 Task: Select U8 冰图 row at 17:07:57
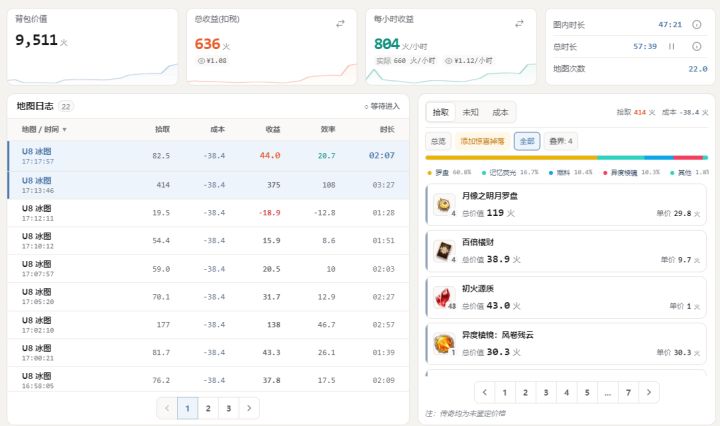click(208, 269)
